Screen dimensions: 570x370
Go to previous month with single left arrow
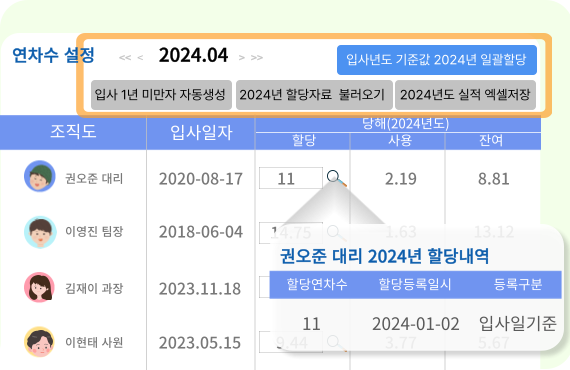(x=140, y=57)
